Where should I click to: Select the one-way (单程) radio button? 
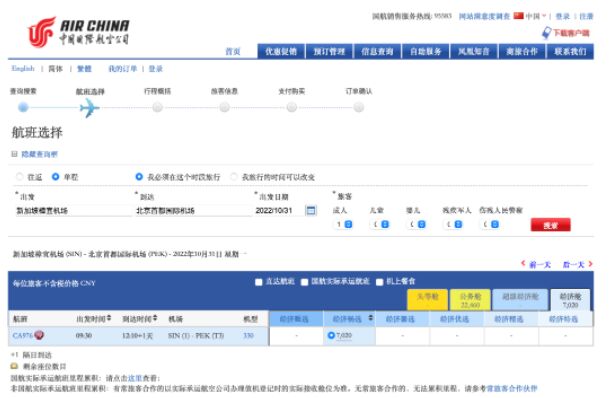[x=56, y=177]
